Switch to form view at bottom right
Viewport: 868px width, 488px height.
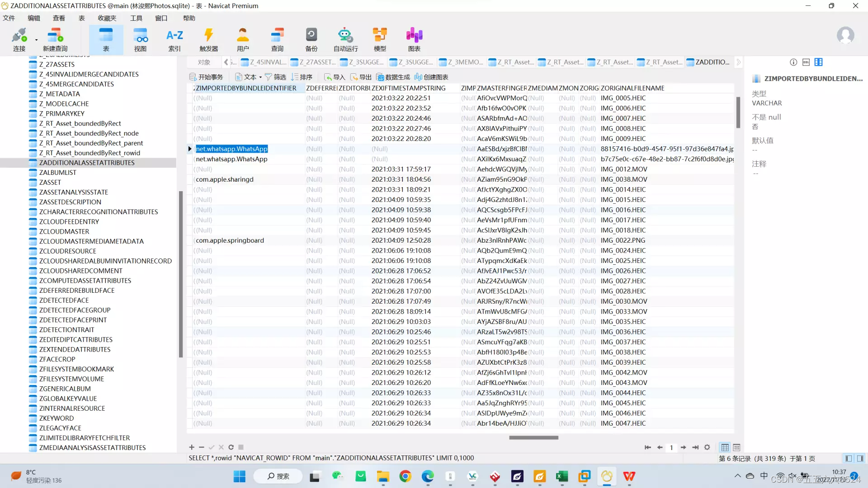736,447
